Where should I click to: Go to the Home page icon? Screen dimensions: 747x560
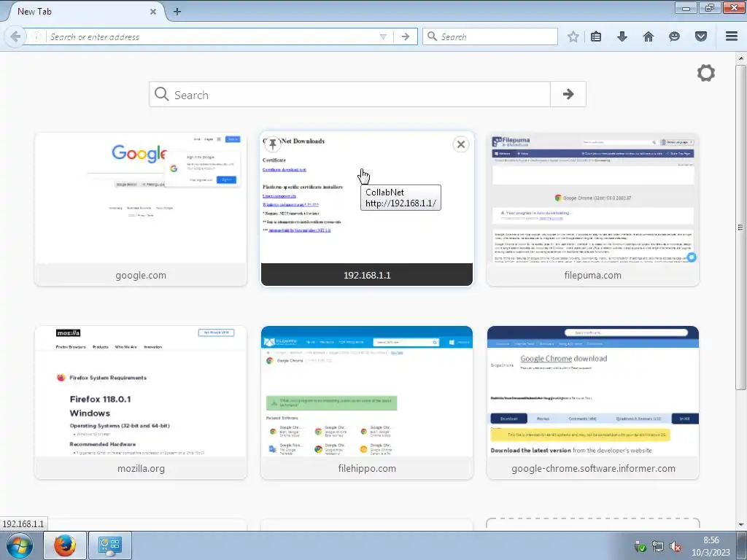[x=649, y=36]
